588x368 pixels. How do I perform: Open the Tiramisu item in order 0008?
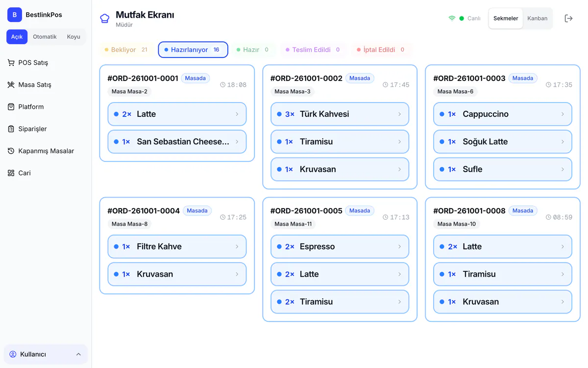click(503, 274)
